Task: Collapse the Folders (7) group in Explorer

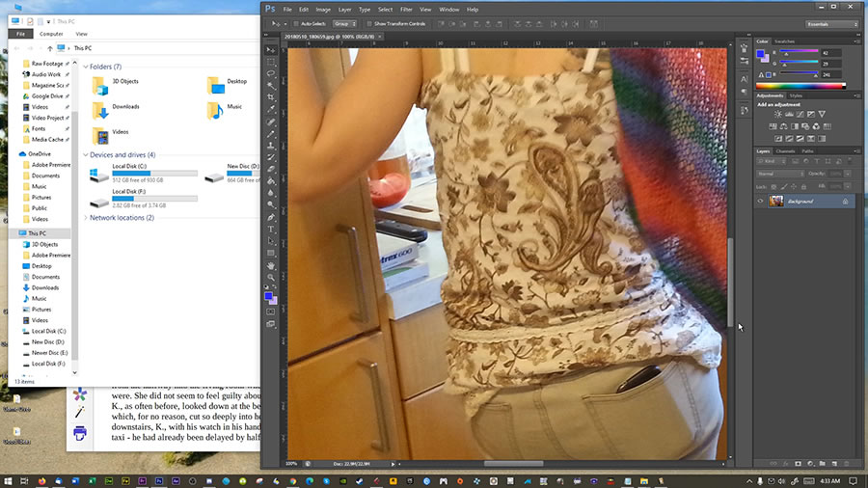Action: pyautogui.click(x=86, y=67)
